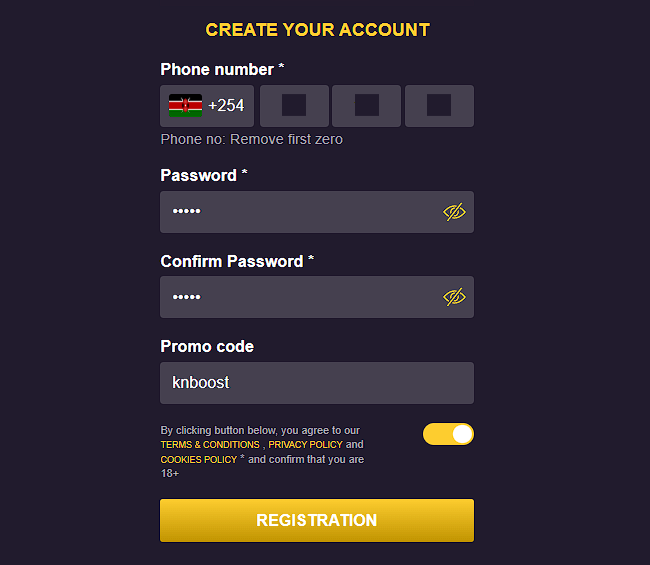
Task: Click the first phone number box
Action: 293,106
